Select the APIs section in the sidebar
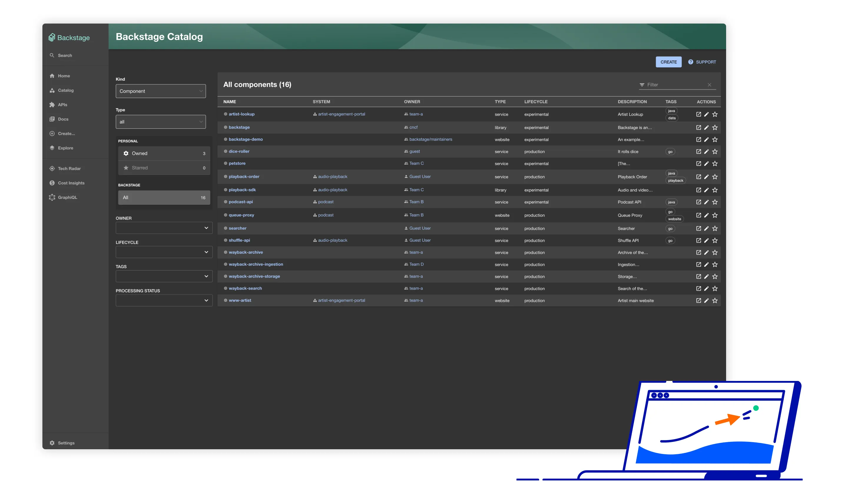The image size is (848, 504). (63, 105)
